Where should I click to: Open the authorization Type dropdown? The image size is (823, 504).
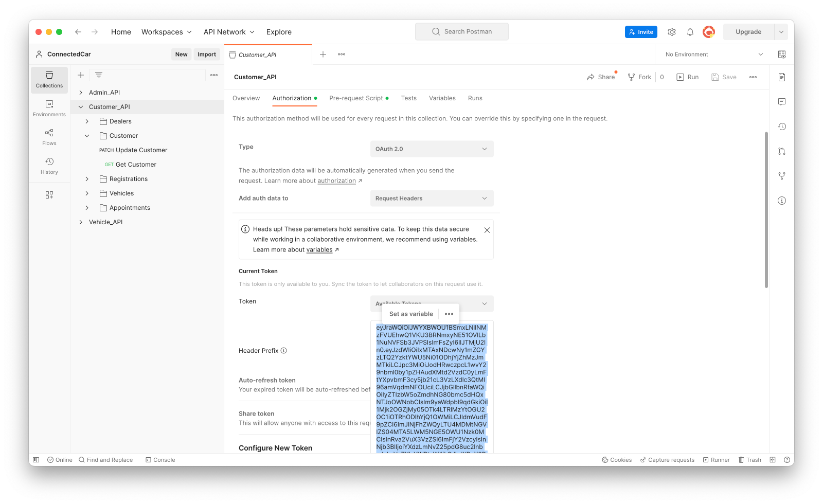(432, 149)
